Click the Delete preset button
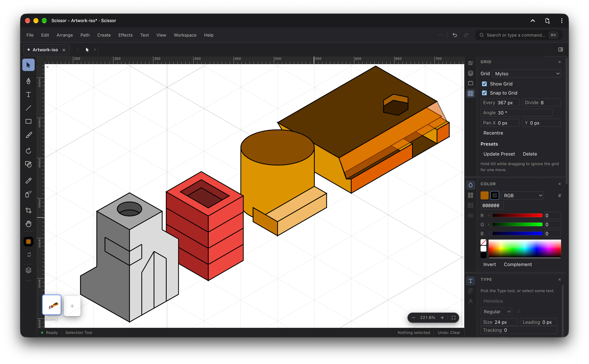This screenshot has width=589, height=364. coord(530,154)
